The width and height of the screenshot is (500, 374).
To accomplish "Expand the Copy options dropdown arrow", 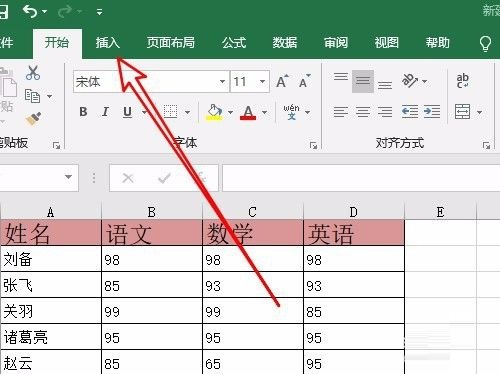I will (50, 97).
